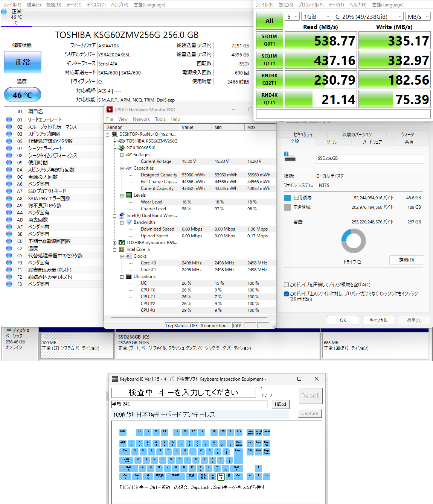Click the blue status circle for attribute 05
Viewport: 433px width, 504px height.
click(9, 141)
